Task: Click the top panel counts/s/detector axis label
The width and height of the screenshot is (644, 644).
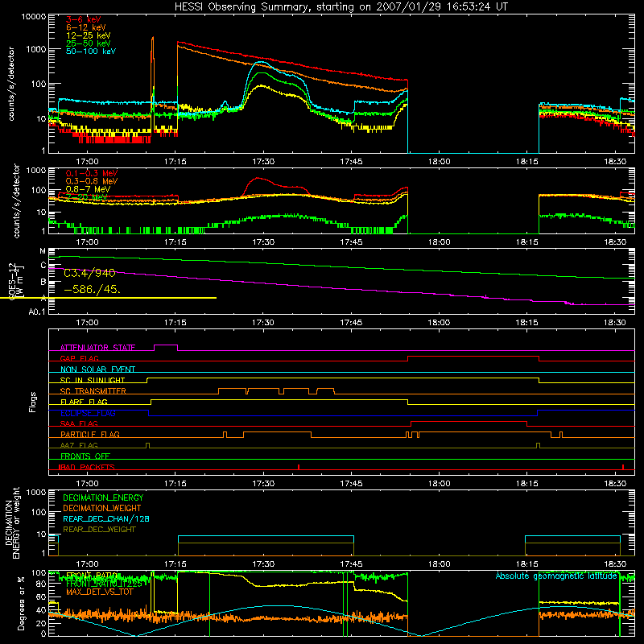Action: pyautogui.click(x=11, y=84)
